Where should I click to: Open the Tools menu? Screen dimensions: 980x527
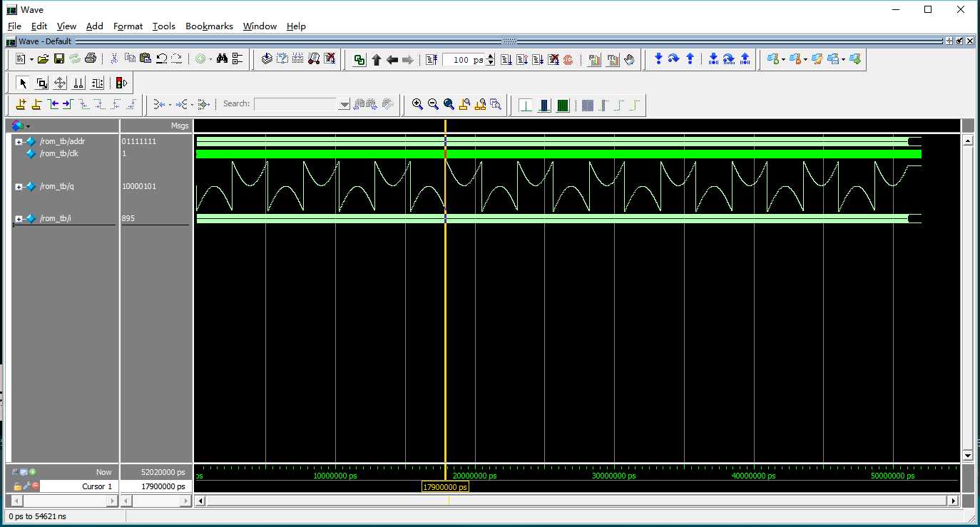[x=163, y=26]
